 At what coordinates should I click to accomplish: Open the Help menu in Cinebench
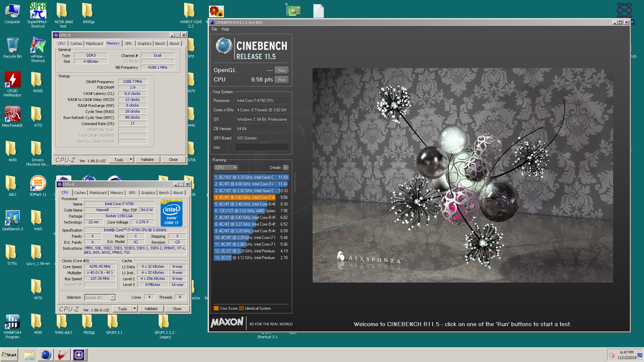tap(225, 29)
